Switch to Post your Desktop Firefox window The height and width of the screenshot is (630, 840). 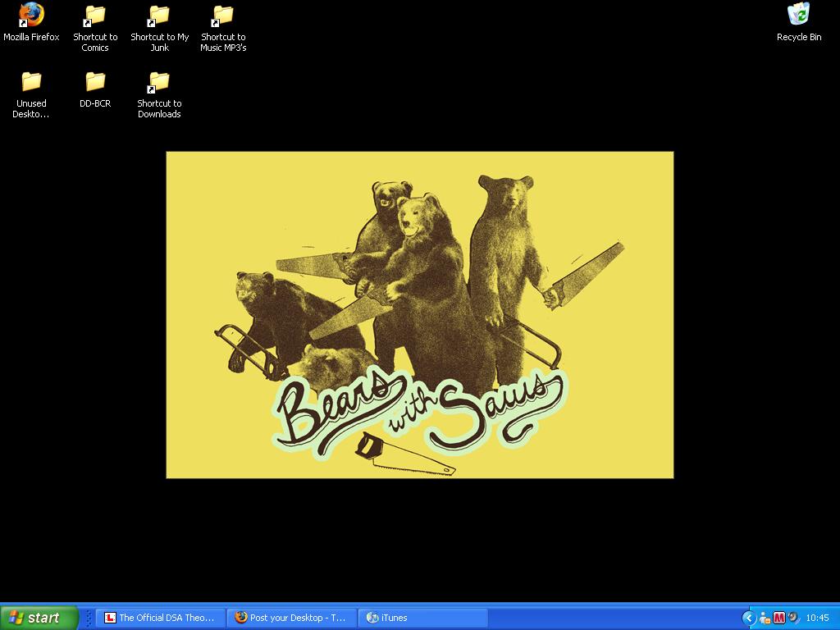pos(291,618)
